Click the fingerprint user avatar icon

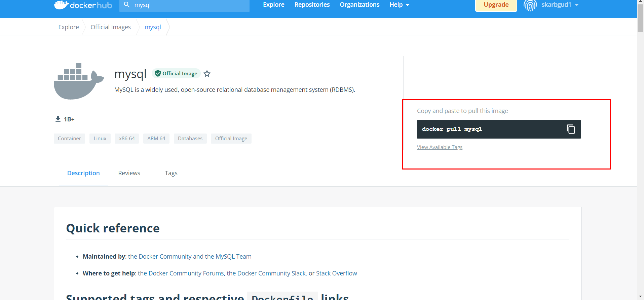point(530,5)
